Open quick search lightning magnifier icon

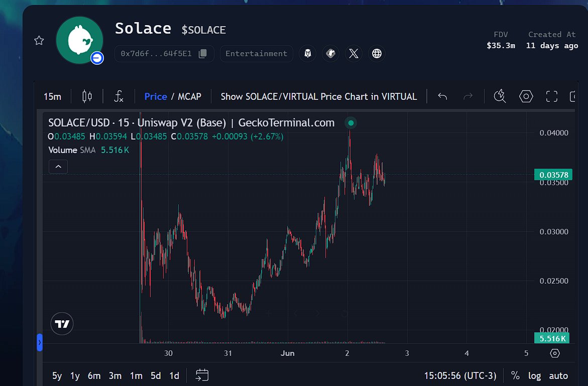(500, 96)
